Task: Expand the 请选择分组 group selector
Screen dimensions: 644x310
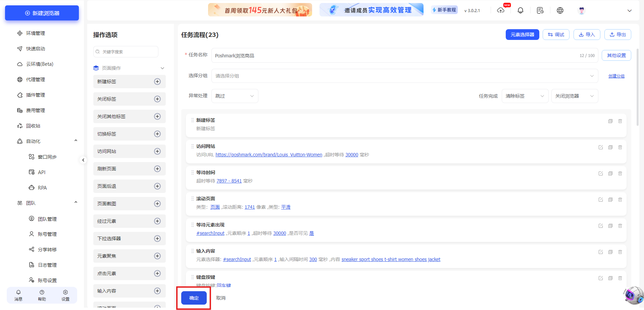Action: coord(404,76)
